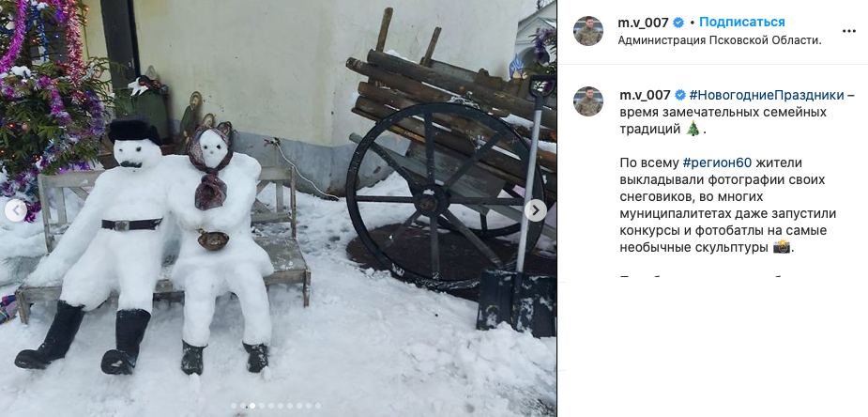This screenshot has width=868, height=417.
Task: Open m.v_007 username in post header
Action: (x=644, y=23)
